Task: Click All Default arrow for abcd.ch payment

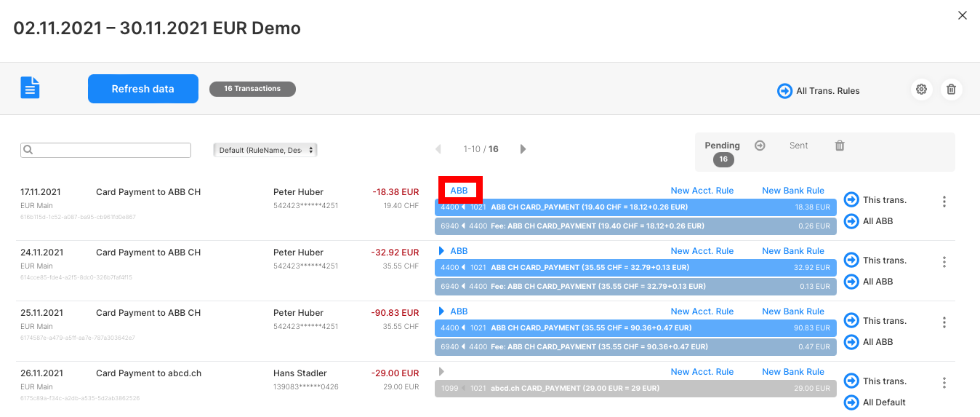Action: pyautogui.click(x=851, y=402)
